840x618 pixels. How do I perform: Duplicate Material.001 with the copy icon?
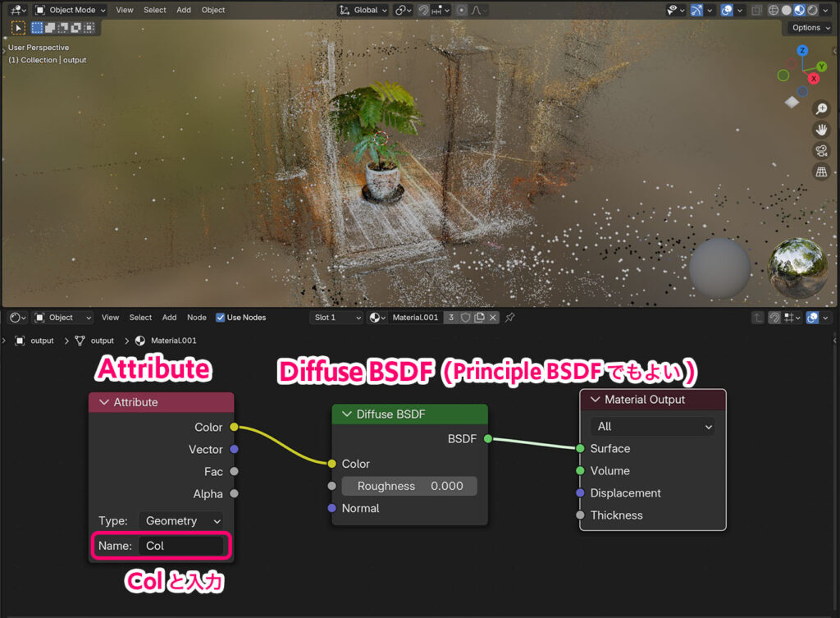478,318
